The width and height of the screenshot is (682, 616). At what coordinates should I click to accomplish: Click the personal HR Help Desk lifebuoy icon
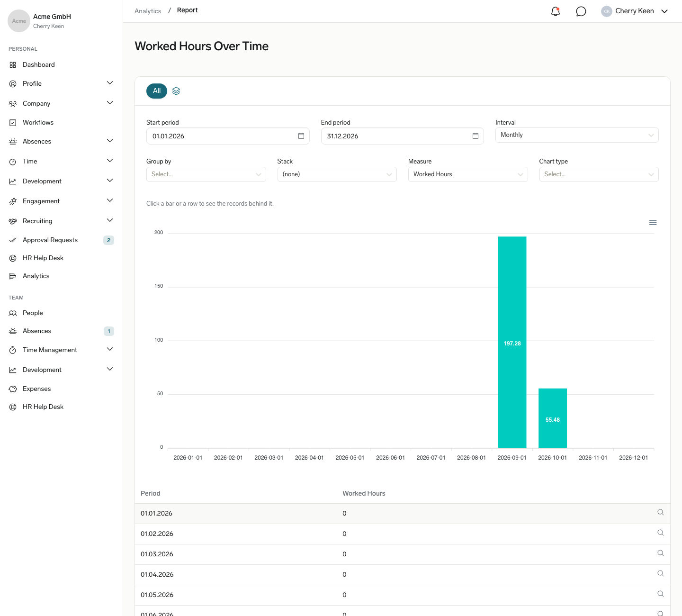(13, 258)
